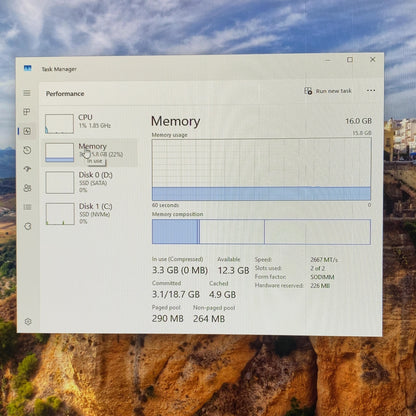Select the Performance page icon
The image size is (416, 416).
click(27, 131)
